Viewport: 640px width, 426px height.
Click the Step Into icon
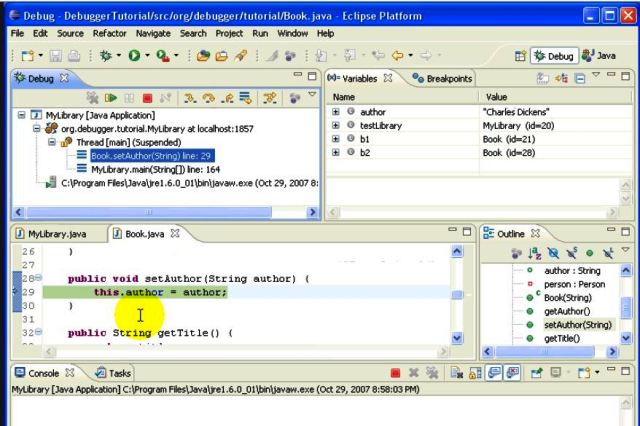(190, 98)
